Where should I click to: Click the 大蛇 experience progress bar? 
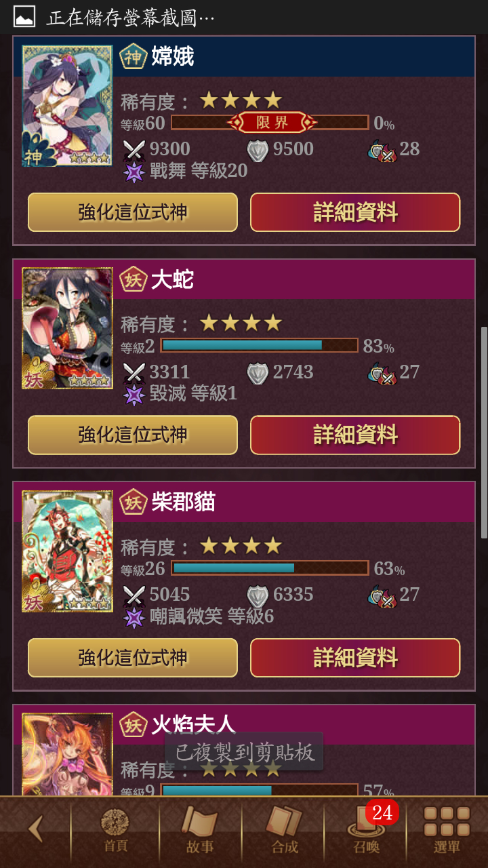pyautogui.click(x=259, y=346)
